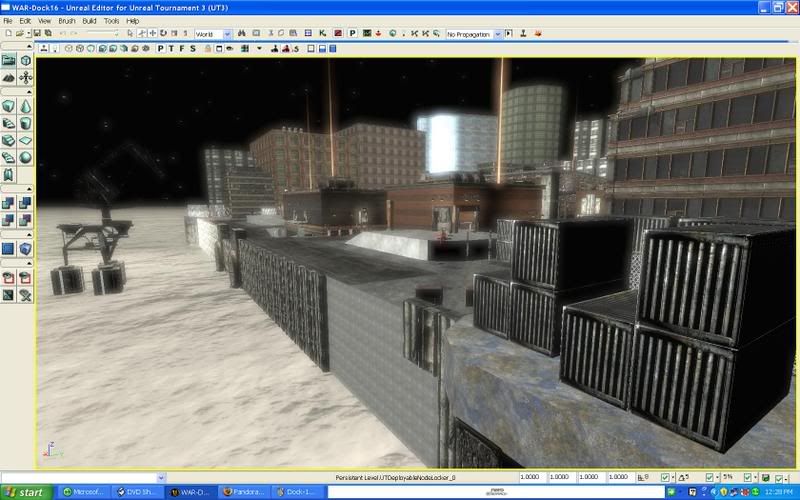Open the Tools menu
This screenshot has height=500, width=800.
coord(111,21)
